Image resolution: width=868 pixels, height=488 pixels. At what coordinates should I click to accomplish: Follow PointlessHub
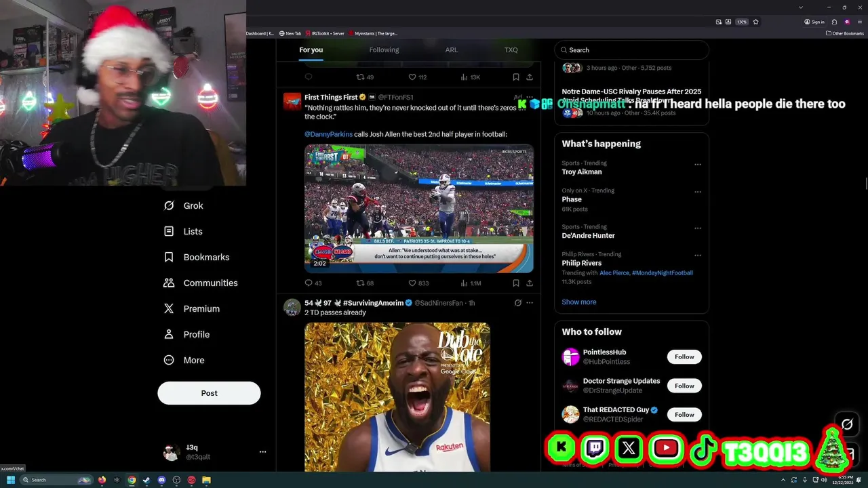click(x=684, y=357)
